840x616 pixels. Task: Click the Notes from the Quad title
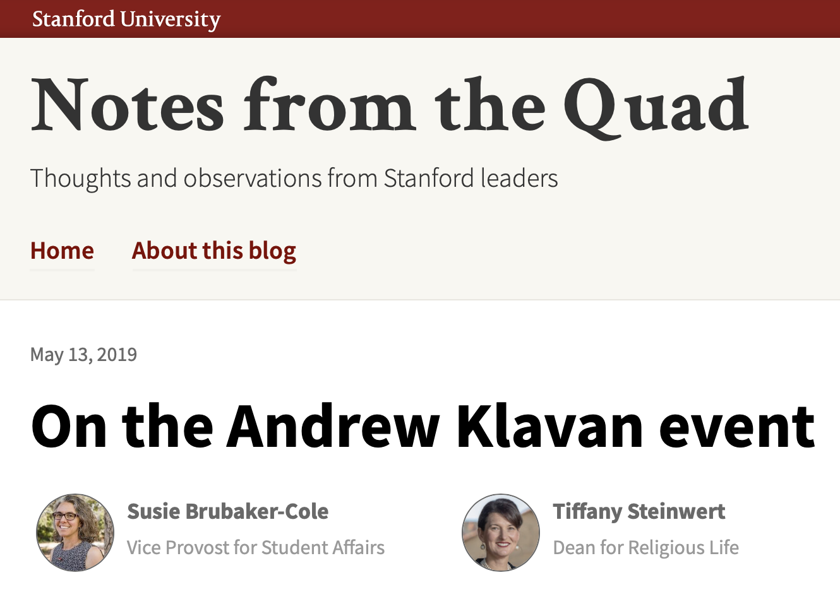[x=389, y=105]
